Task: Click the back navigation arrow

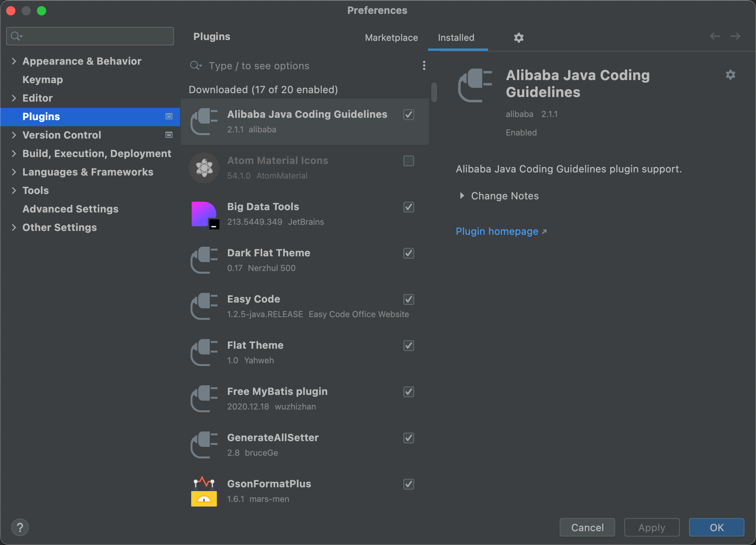Action: 715,36
